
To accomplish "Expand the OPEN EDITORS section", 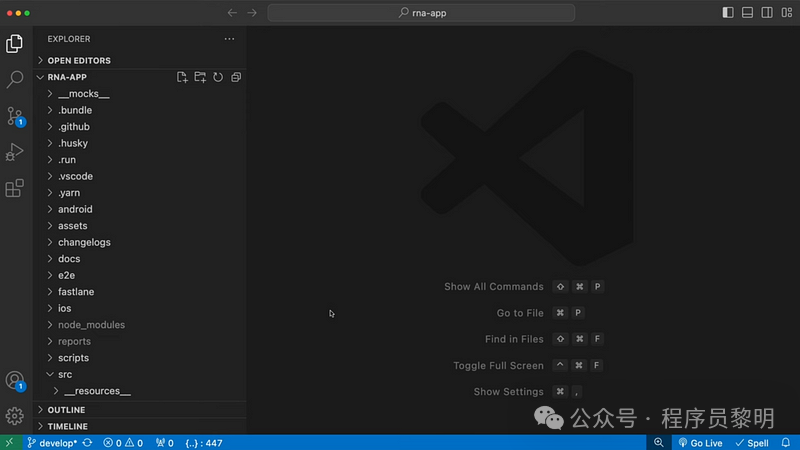I will pyautogui.click(x=140, y=60).
